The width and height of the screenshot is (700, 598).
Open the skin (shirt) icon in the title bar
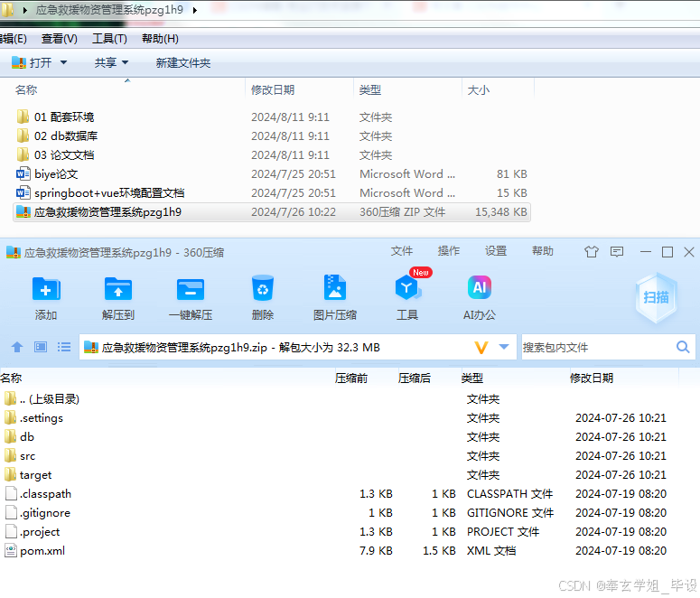point(592,252)
